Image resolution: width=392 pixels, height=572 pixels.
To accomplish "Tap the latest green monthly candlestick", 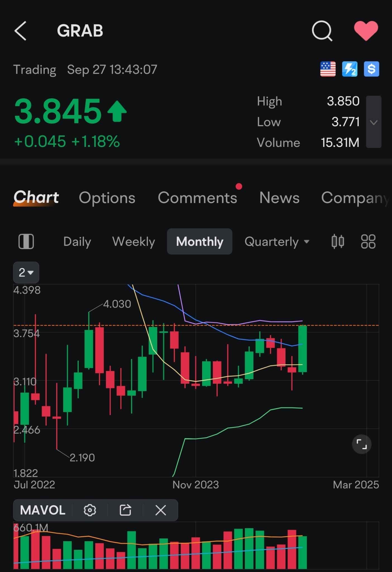I will tap(303, 349).
